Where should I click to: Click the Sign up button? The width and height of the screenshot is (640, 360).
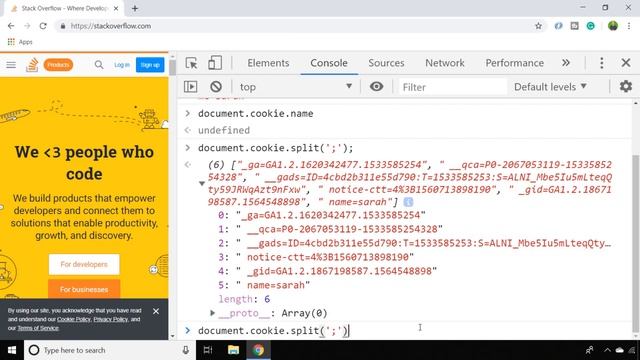(150, 65)
